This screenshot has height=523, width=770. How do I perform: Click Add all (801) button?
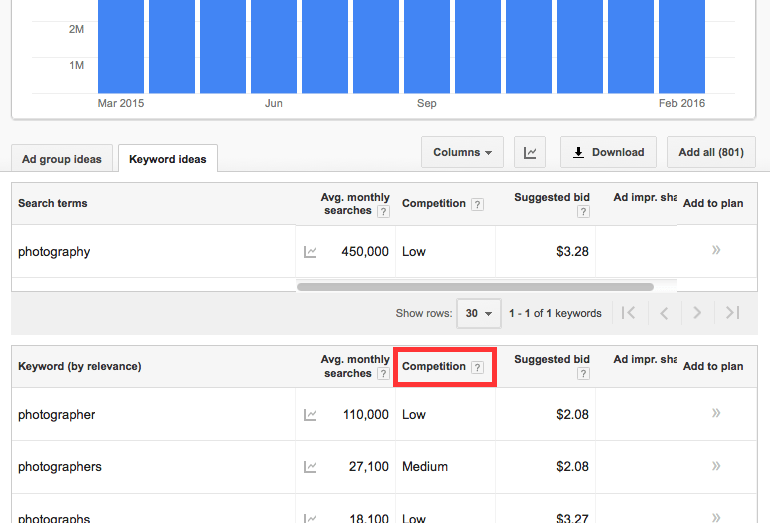click(x=711, y=153)
